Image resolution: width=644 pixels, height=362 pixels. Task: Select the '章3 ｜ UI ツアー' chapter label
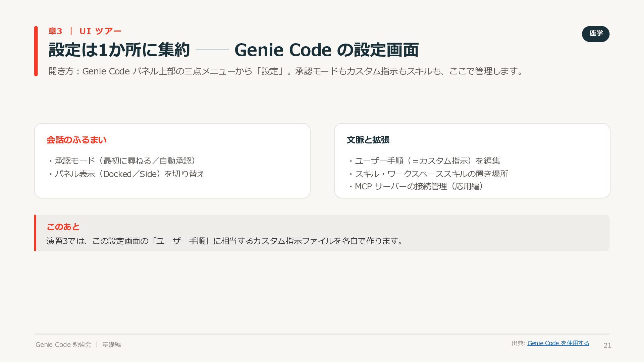[x=85, y=31]
